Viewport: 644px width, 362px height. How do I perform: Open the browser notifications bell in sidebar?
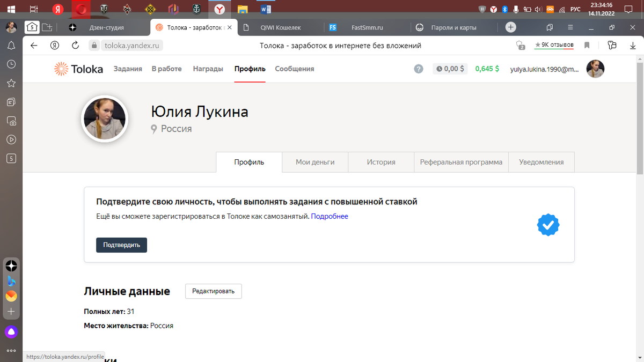click(x=11, y=45)
